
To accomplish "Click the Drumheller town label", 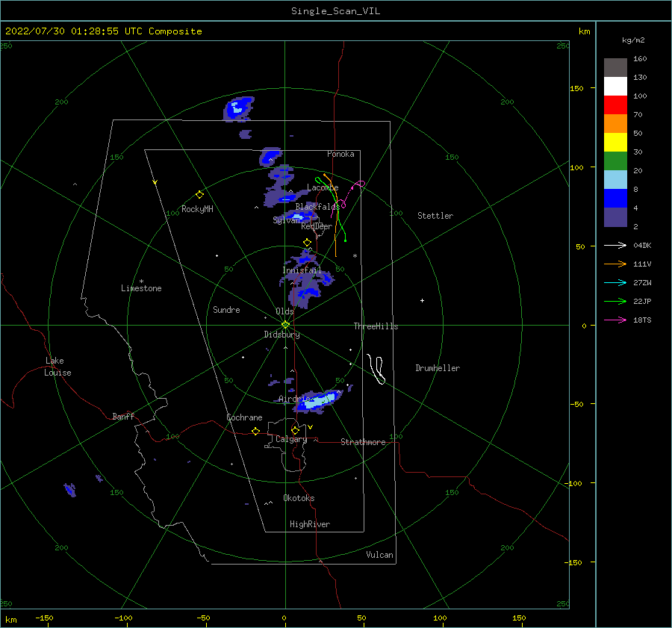I will coord(437,368).
